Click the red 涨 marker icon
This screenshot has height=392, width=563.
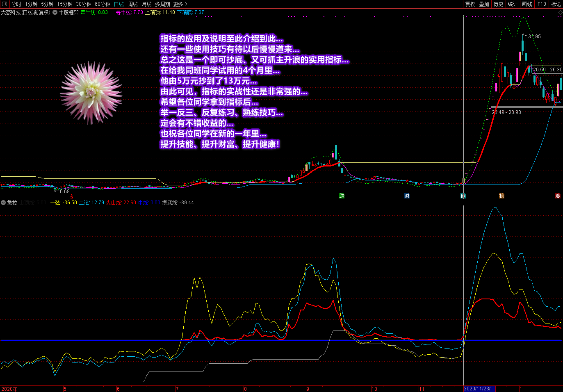pos(558,196)
